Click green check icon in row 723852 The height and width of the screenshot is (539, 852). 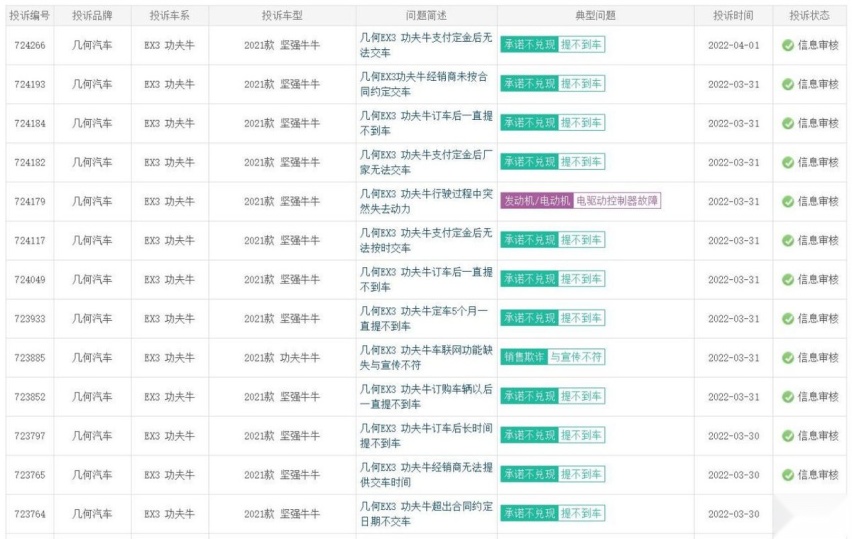click(788, 397)
